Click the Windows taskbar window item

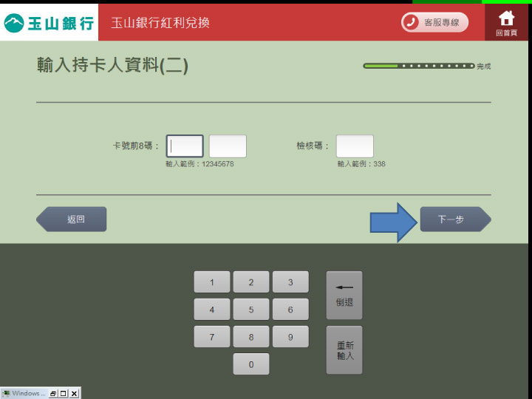pos(24,393)
